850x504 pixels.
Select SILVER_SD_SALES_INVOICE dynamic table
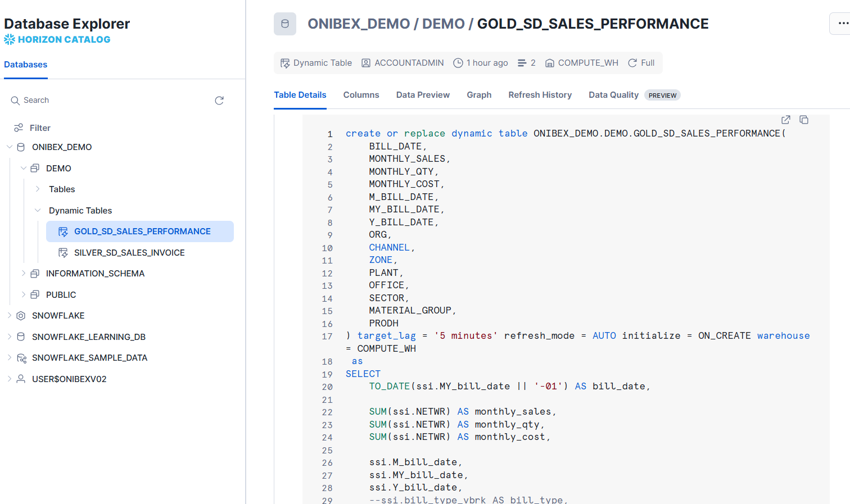coord(129,253)
